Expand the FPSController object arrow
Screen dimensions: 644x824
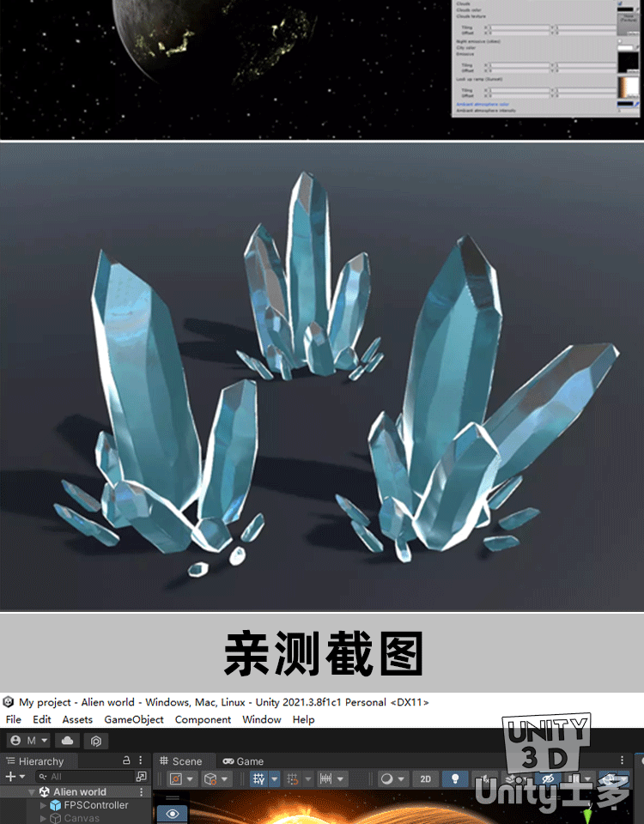pyautogui.click(x=43, y=805)
